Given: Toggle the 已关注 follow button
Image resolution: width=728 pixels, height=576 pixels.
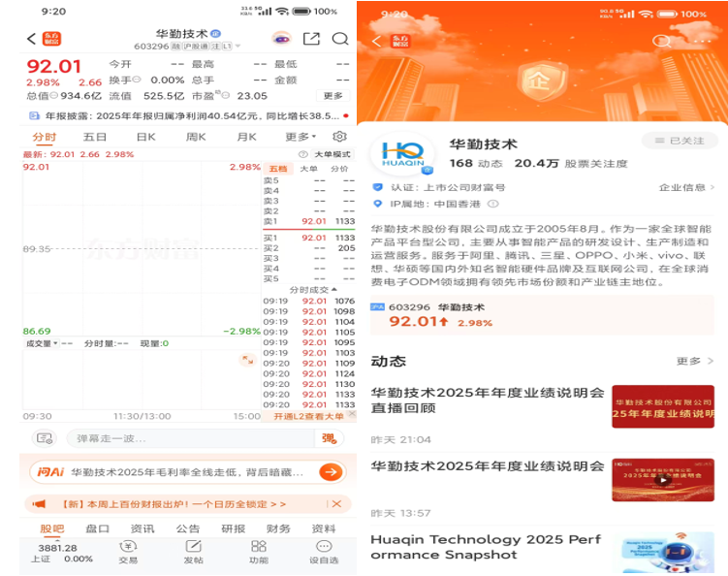Looking at the screenshot, I should pos(680,141).
